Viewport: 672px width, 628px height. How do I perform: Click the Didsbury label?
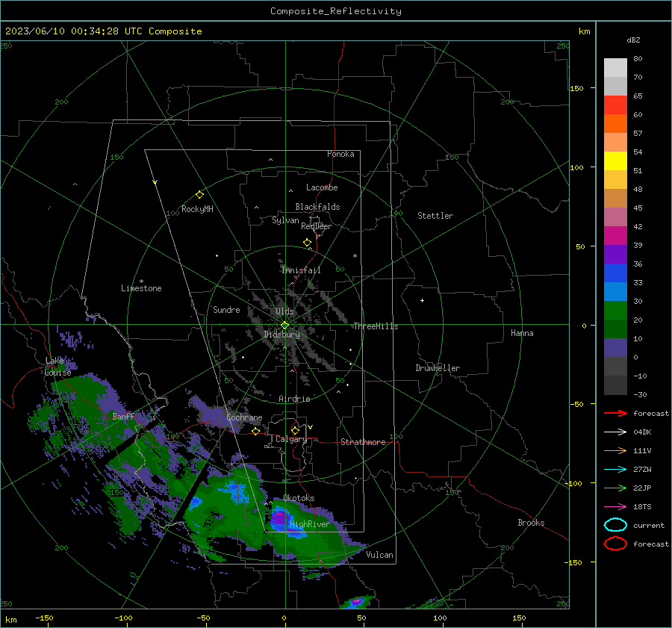point(281,335)
